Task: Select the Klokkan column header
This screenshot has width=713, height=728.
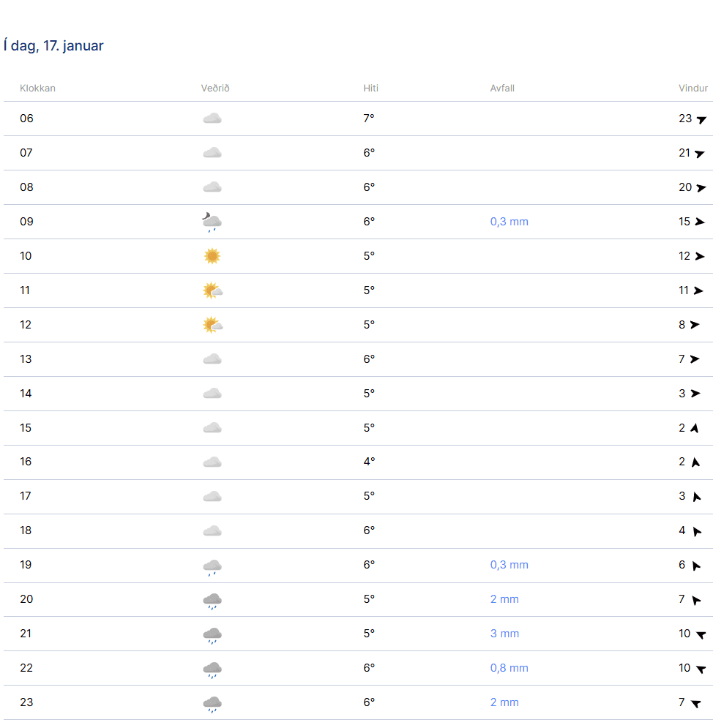Action: click(x=37, y=89)
